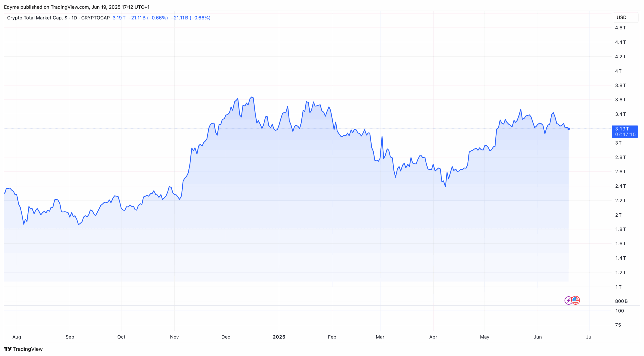Click the Nov label on the time axis
The image size is (644, 356).
coord(174,337)
